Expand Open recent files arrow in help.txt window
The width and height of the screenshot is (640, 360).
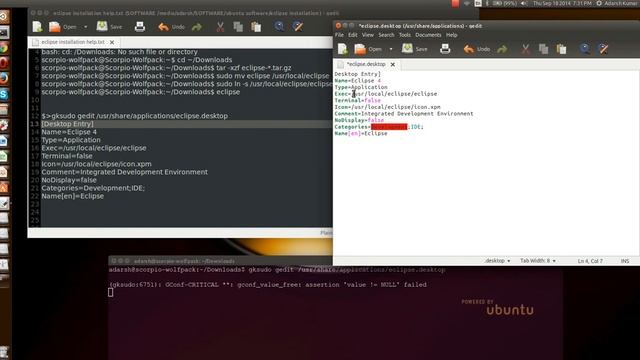coord(85,27)
